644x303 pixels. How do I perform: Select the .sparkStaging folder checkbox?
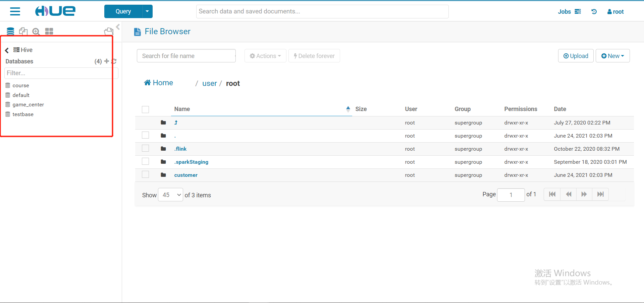[145, 161]
